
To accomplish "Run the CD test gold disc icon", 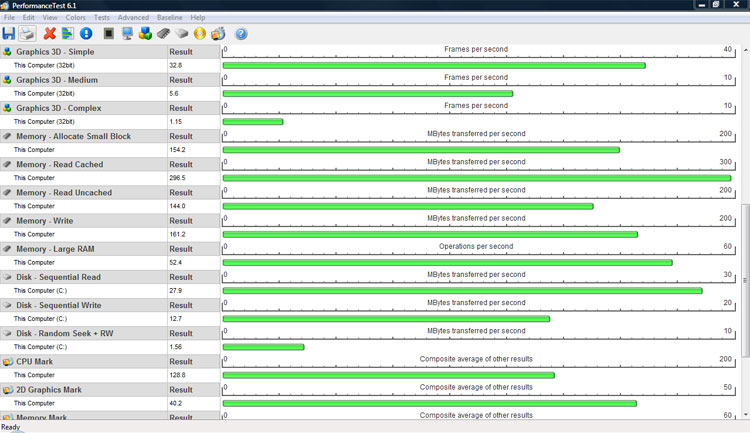I will click(200, 33).
